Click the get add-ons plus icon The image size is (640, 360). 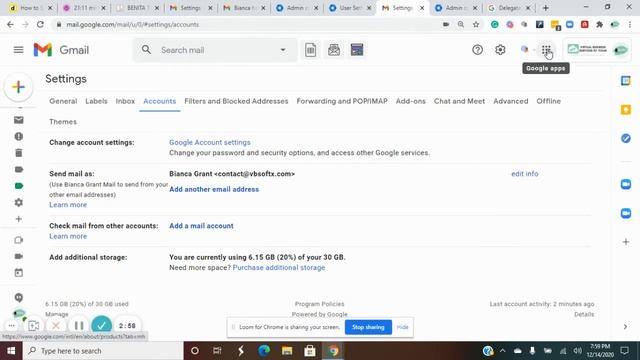click(x=626, y=242)
